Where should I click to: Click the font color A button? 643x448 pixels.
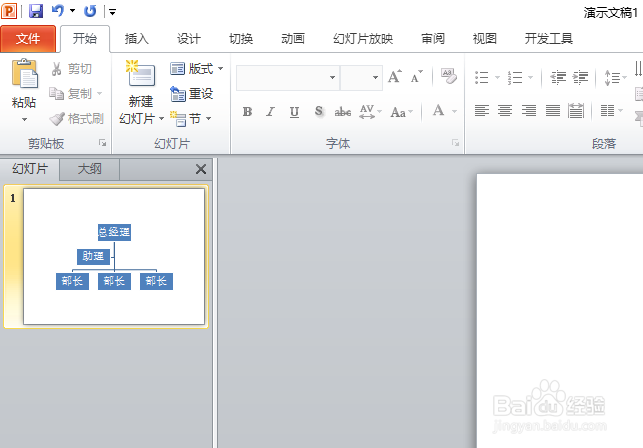coord(439,111)
